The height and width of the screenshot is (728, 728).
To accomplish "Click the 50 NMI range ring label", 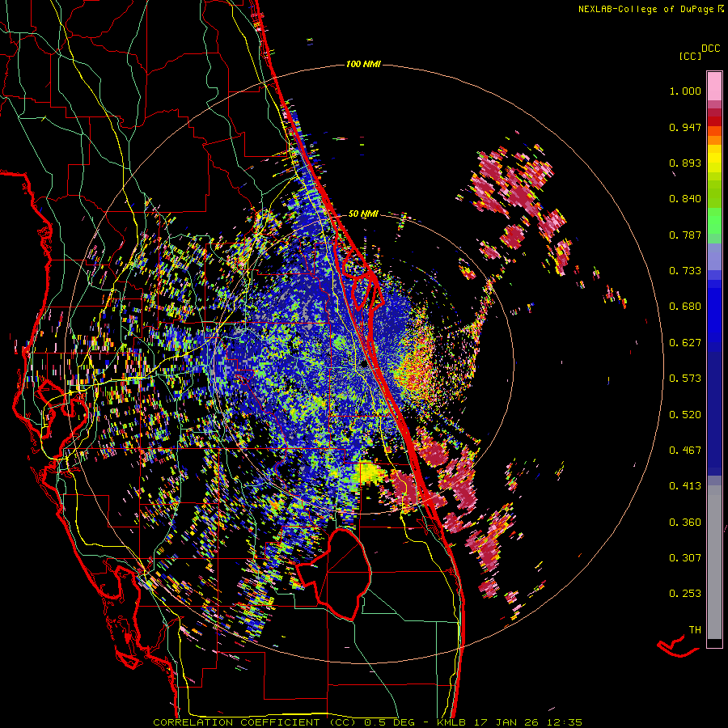I will (x=363, y=214).
